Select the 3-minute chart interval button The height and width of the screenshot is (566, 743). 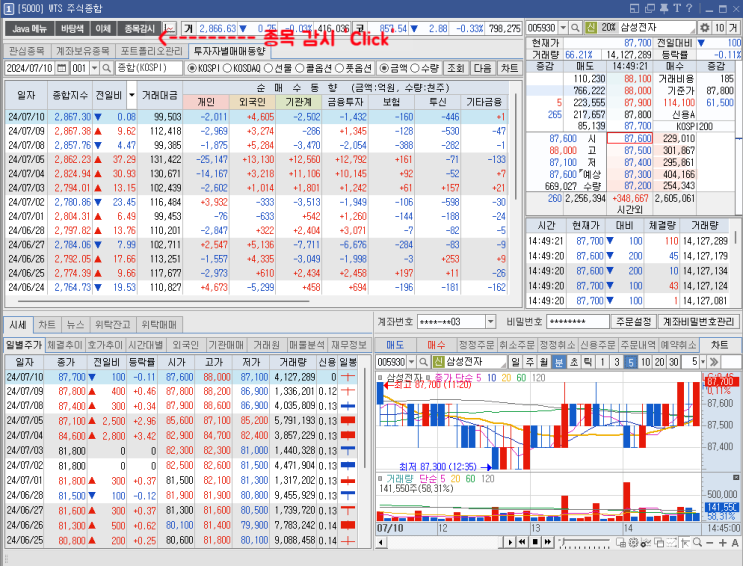[616, 362]
